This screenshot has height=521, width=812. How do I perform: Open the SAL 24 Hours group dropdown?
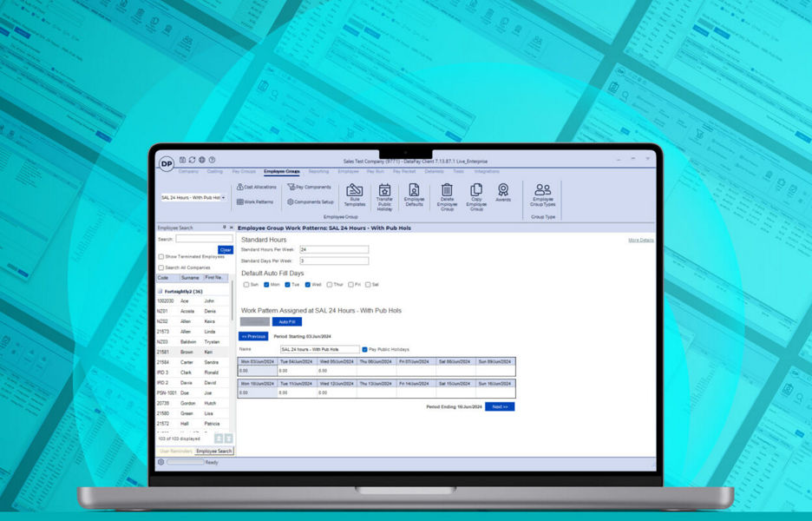pyautogui.click(x=223, y=197)
